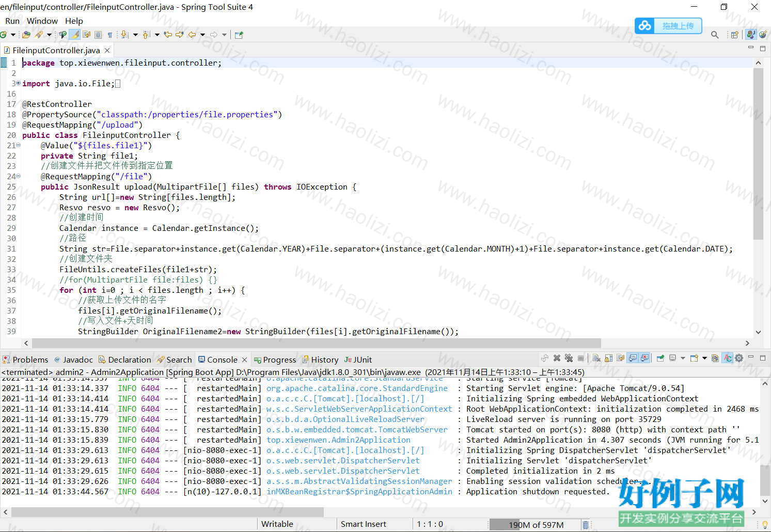Click the Pin Console icon
This screenshot has width=771, height=532.
660,358
